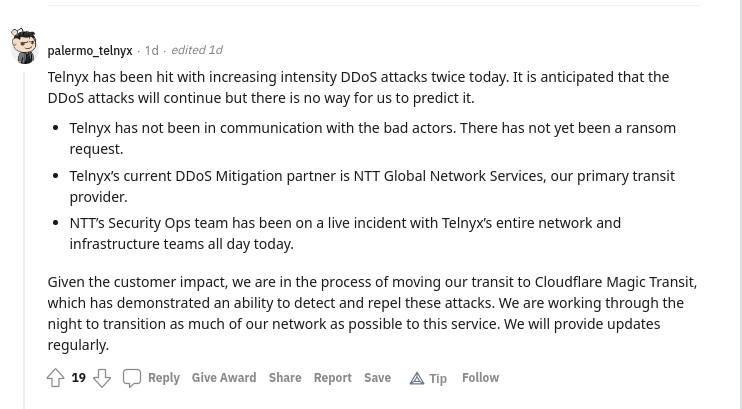Downvote the palermo_telnyx comment

[x=102, y=378]
